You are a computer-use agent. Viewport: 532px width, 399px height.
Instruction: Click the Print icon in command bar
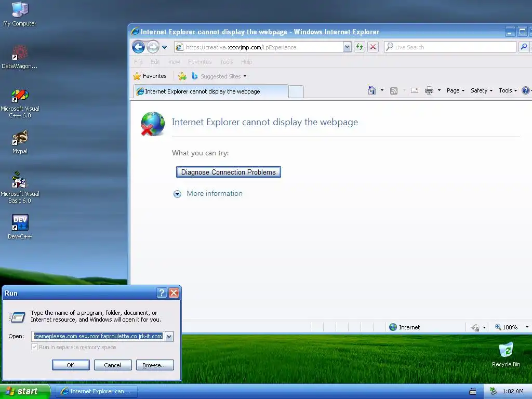click(x=429, y=90)
